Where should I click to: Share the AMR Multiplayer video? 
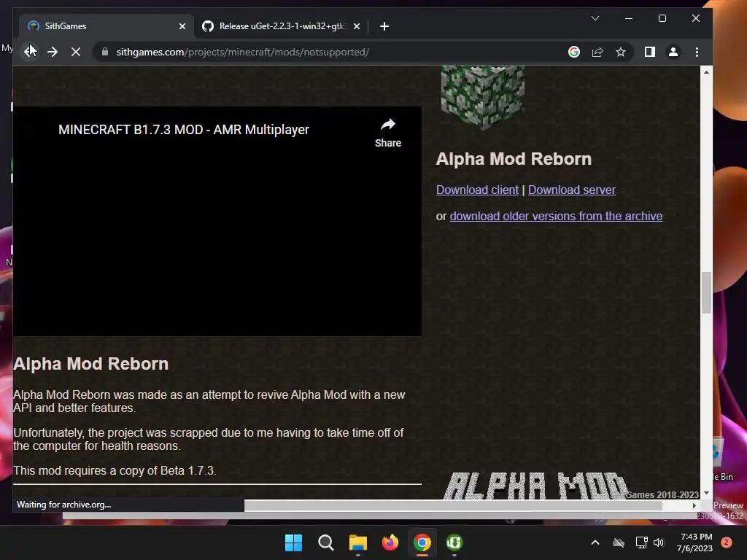pyautogui.click(x=388, y=133)
